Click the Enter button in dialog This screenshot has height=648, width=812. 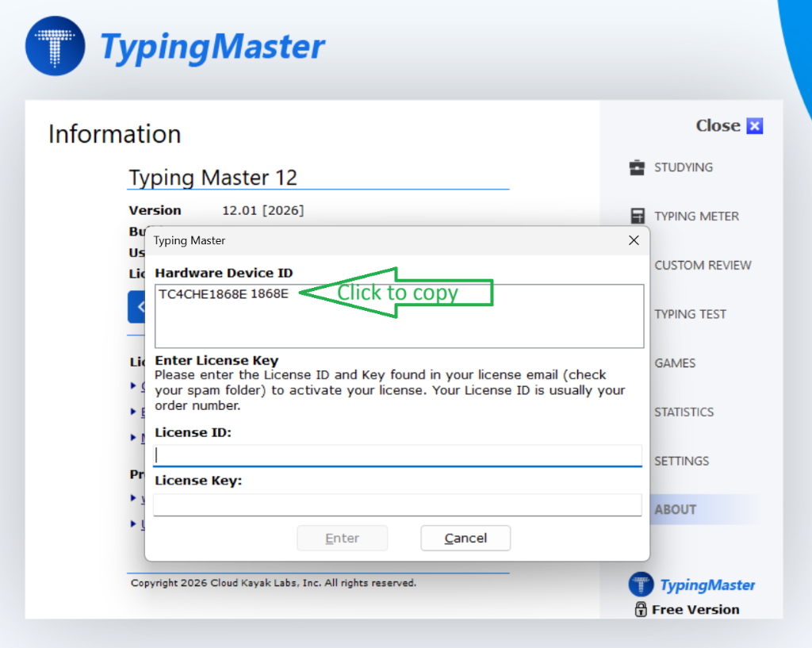342,539
